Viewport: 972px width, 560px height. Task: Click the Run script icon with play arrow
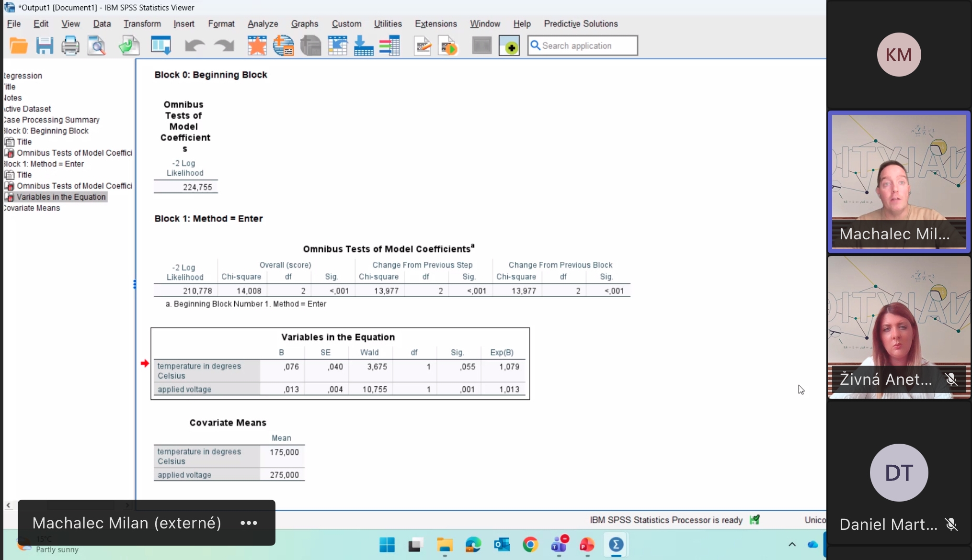448,46
